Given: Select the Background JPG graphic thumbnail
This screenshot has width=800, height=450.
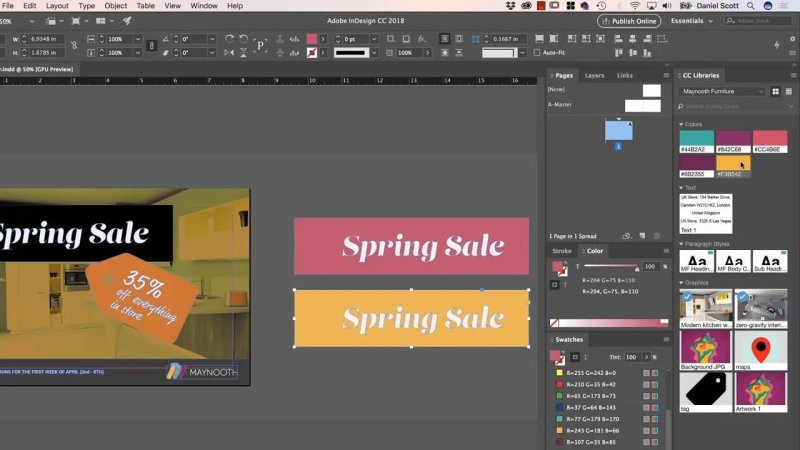Looking at the screenshot, I should tap(706, 351).
